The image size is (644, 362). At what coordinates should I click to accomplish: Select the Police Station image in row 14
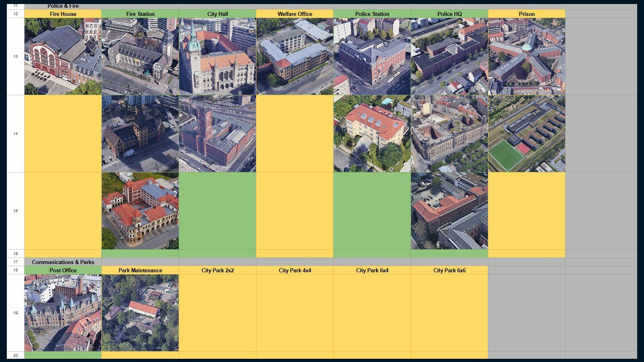tap(372, 134)
